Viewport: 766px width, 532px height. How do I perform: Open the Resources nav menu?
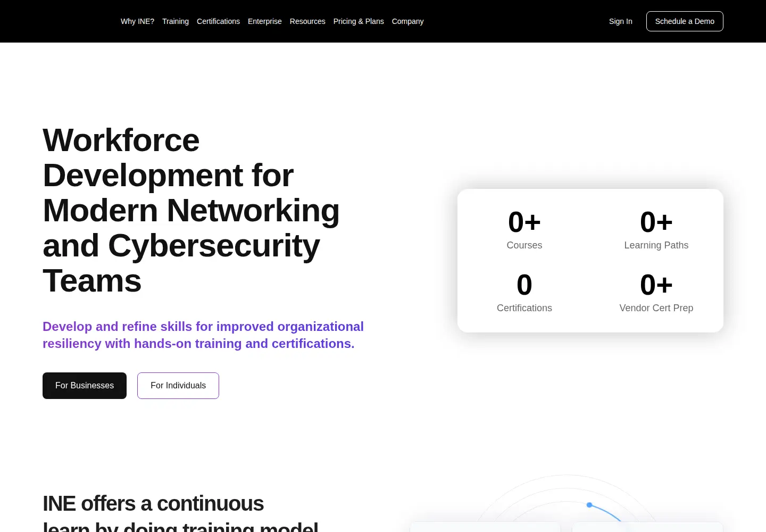tap(307, 21)
